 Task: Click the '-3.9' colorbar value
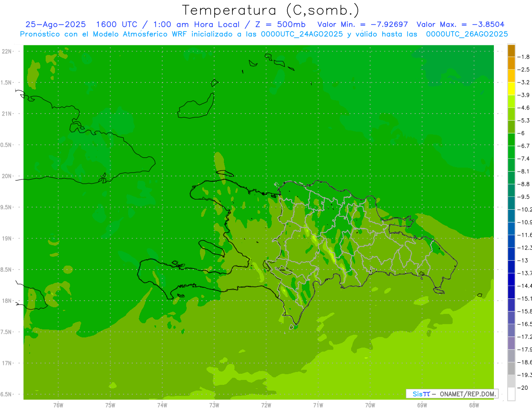[x=524, y=95]
